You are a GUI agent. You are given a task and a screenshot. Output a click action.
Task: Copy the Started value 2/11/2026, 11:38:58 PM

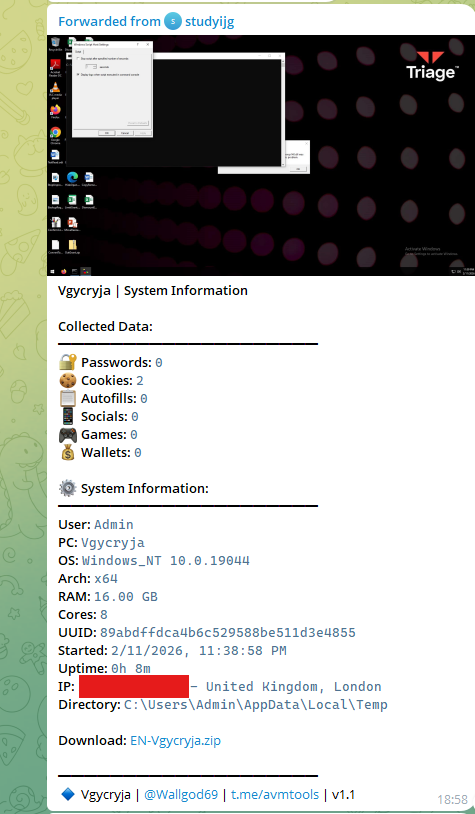click(199, 650)
